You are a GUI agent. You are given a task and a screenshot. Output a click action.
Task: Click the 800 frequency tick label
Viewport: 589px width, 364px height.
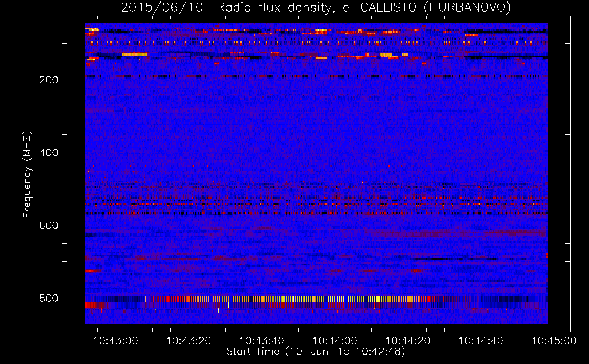pyautogui.click(x=49, y=298)
